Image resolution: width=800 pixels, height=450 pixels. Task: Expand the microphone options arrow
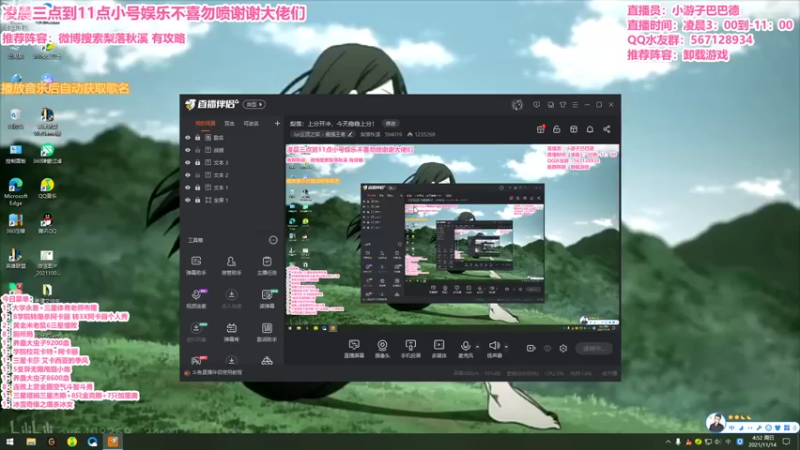[x=478, y=347]
